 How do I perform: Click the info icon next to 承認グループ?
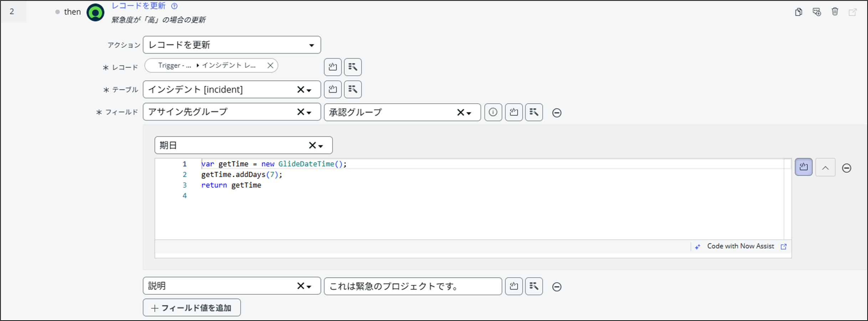click(x=493, y=112)
